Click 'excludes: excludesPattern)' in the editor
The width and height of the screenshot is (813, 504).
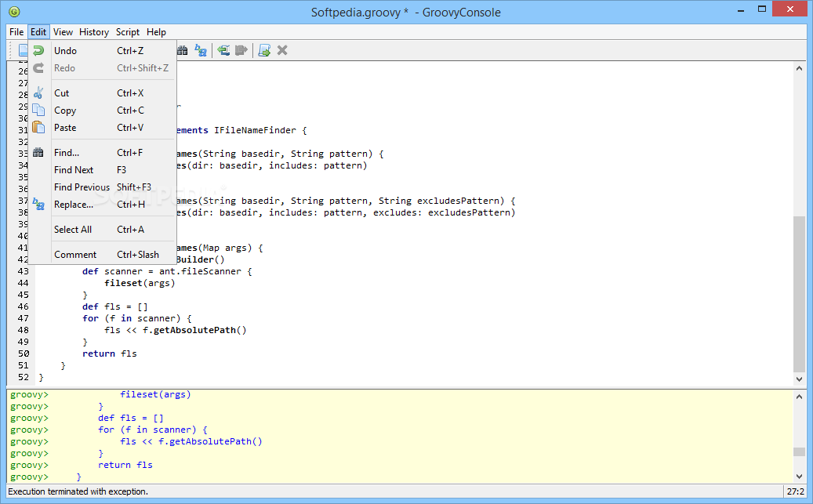coord(445,212)
